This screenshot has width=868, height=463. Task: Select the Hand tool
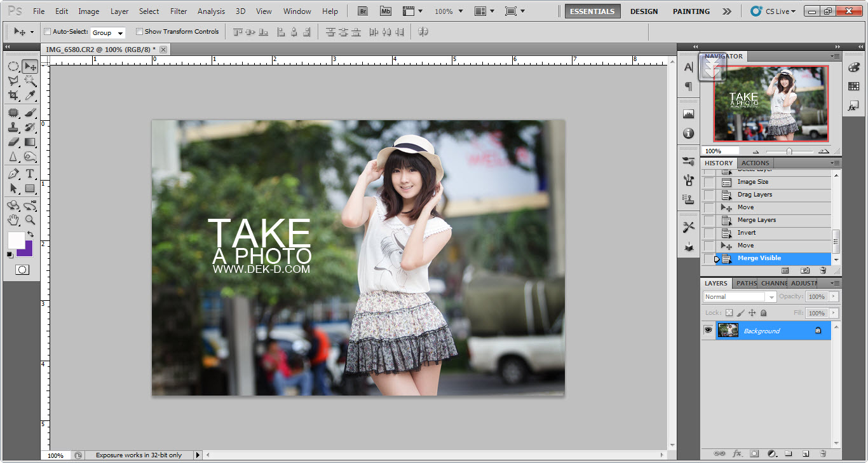[x=13, y=220]
